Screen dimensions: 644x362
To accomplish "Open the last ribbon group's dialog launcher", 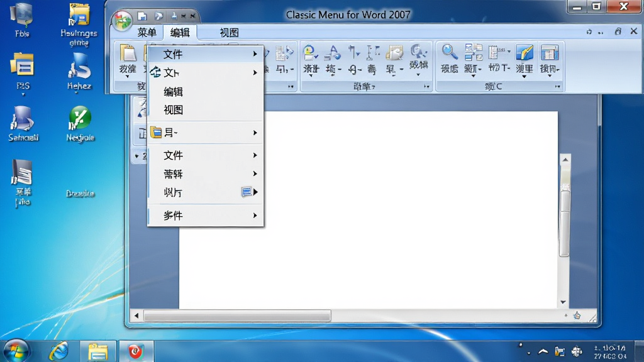I will click(557, 86).
